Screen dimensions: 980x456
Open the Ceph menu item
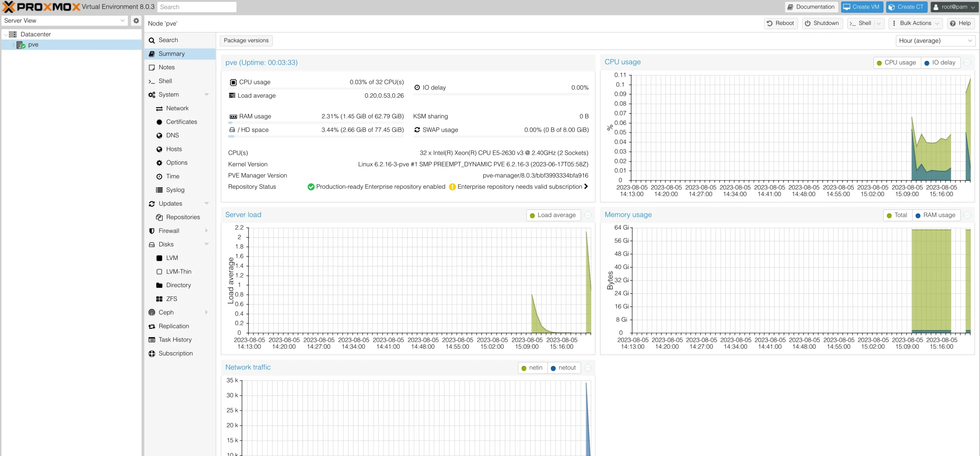[x=180, y=312]
